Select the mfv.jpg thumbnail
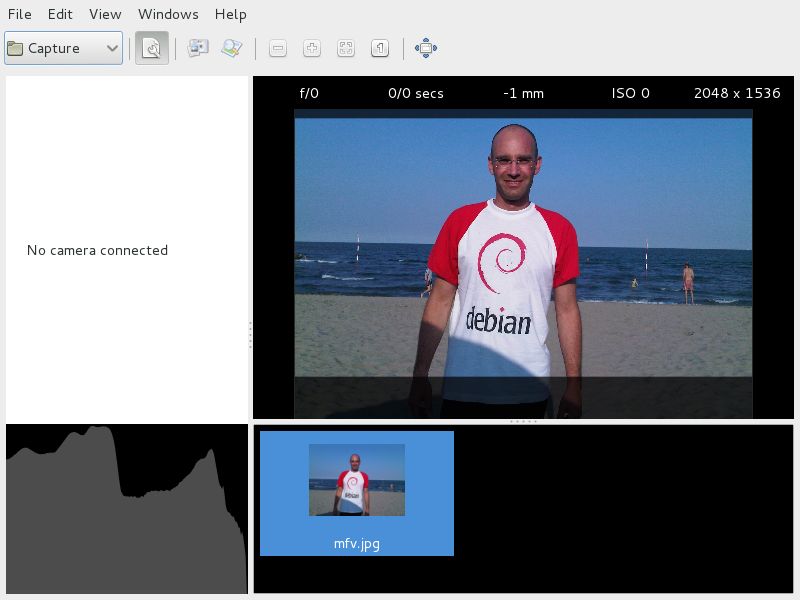The image size is (800, 600). point(357,493)
